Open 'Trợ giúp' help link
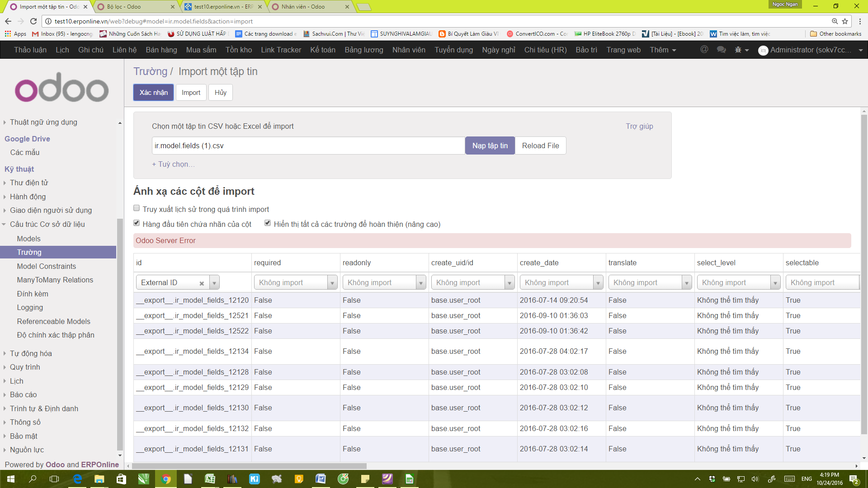Viewport: 868px width, 488px height. pyautogui.click(x=639, y=126)
